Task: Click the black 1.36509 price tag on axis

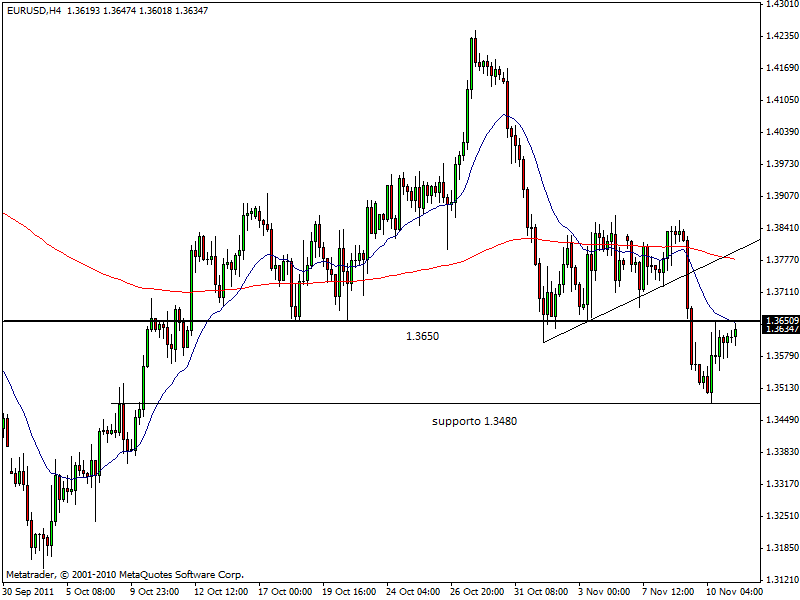Action: point(780,321)
